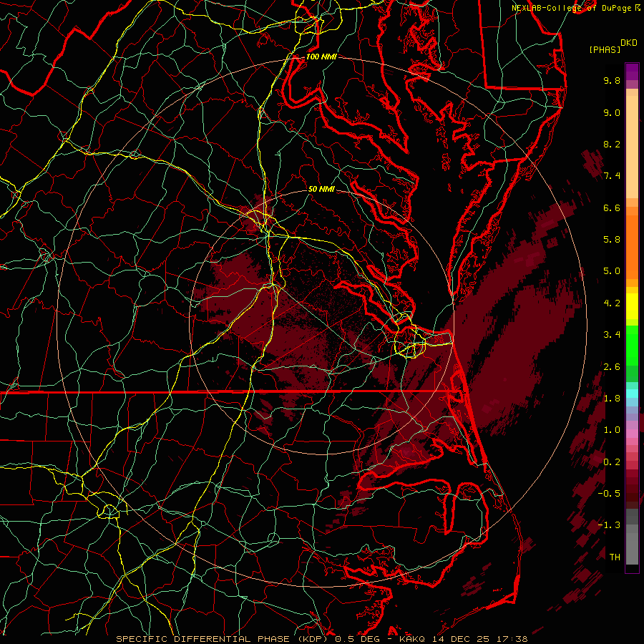Viewport: 644px width, 644px height.
Task: Click the DKD unit label
Action: pos(629,42)
